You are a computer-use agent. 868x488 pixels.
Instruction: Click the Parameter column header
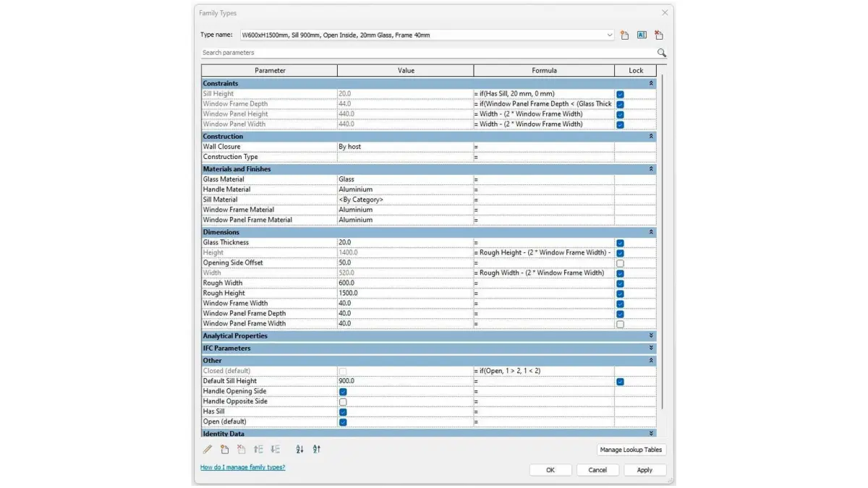(x=270, y=70)
